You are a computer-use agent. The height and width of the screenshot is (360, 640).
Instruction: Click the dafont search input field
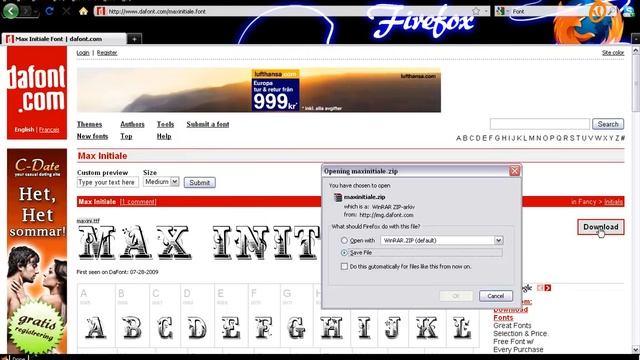coord(540,124)
